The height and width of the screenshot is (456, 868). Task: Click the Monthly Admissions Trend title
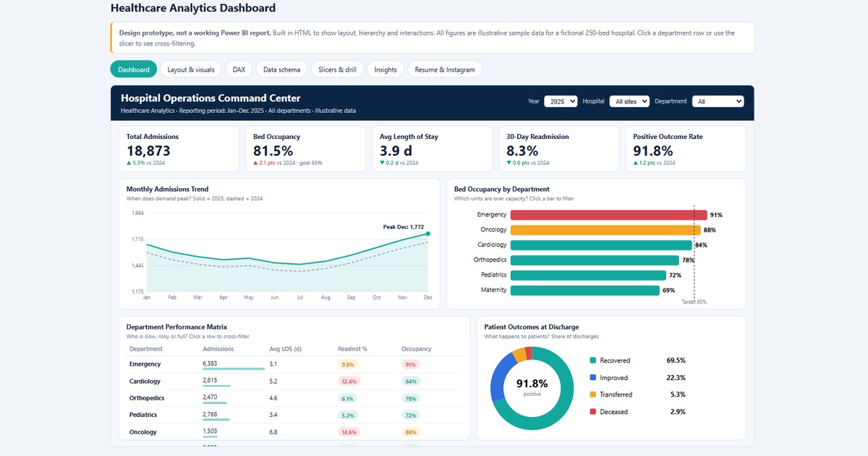(x=167, y=189)
